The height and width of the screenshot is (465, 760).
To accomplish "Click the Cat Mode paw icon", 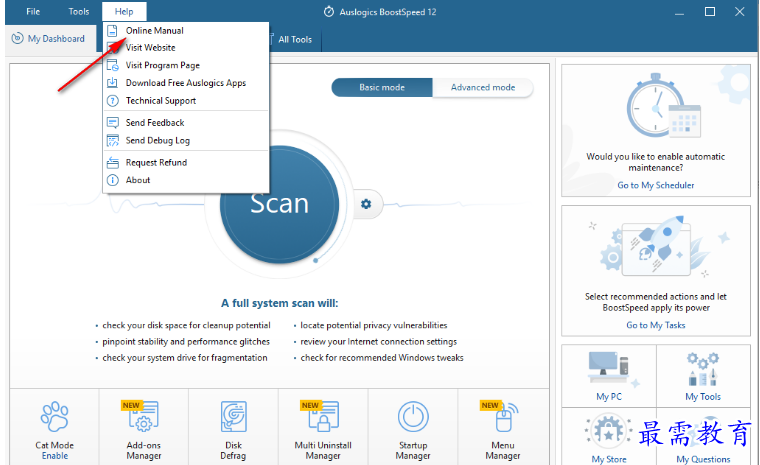I will tap(55, 417).
